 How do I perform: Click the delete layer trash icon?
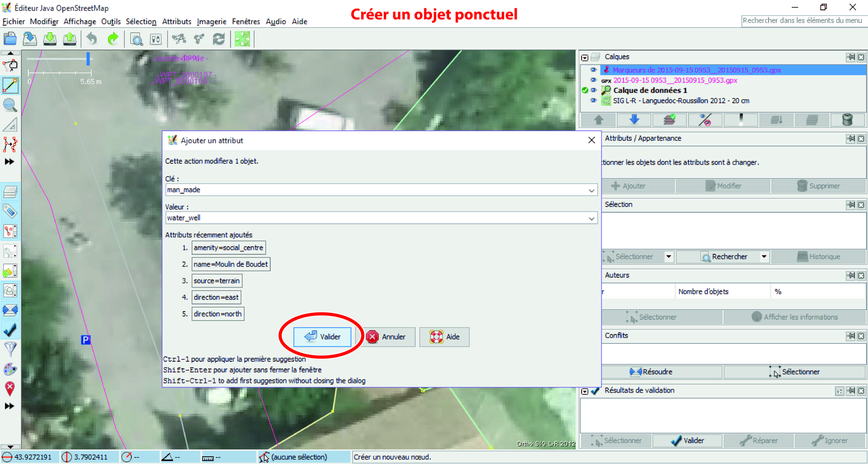click(847, 120)
